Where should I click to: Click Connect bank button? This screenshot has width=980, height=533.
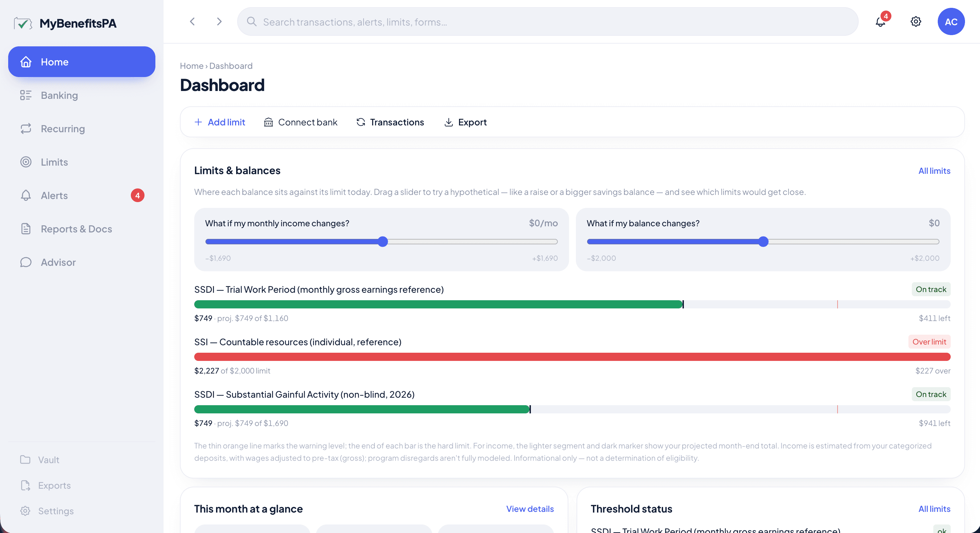click(x=301, y=122)
